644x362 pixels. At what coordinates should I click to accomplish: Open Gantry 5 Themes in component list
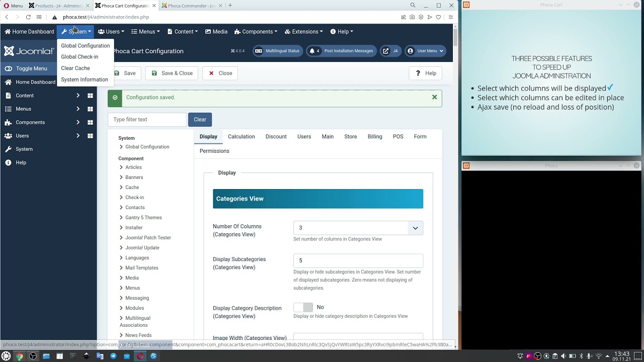click(x=143, y=218)
